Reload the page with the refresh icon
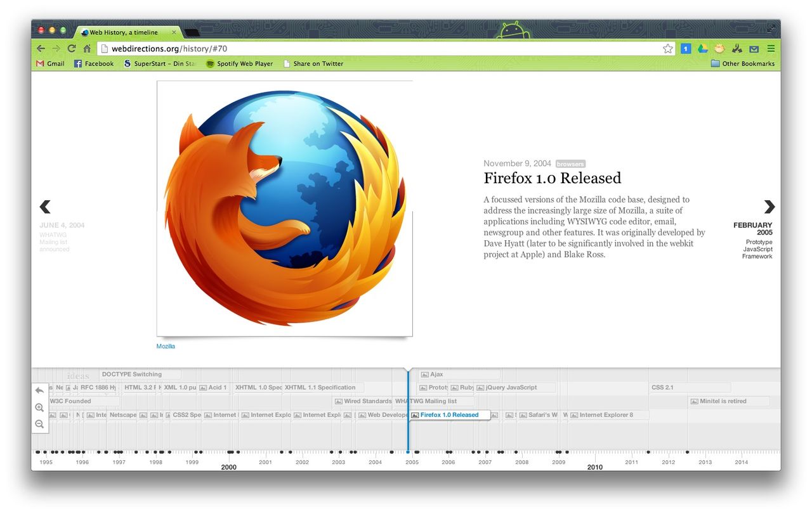Screen dimensions: 812x514 point(72,49)
